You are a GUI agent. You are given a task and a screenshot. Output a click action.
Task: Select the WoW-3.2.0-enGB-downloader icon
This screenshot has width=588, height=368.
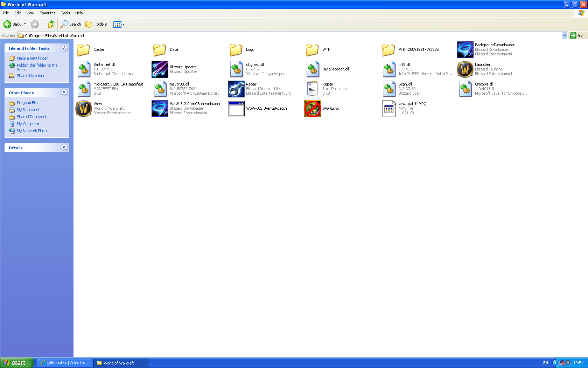[160, 109]
